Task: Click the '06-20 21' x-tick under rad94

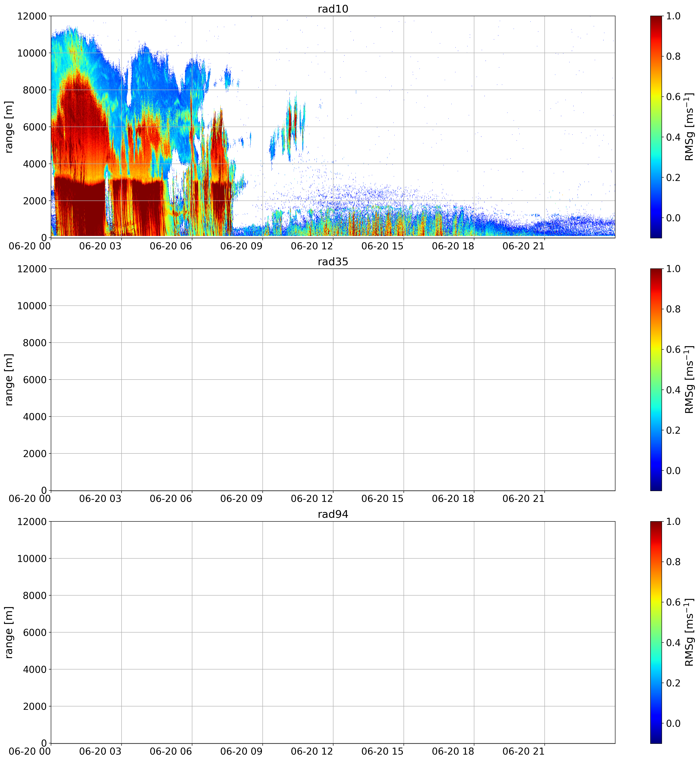Action: 523,751
